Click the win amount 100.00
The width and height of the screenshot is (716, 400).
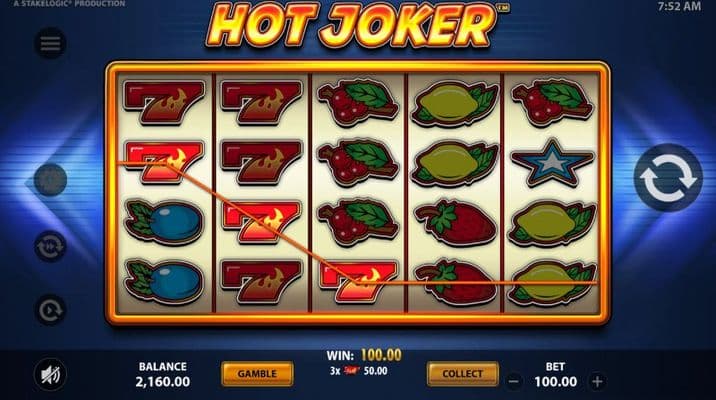pyautogui.click(x=381, y=355)
